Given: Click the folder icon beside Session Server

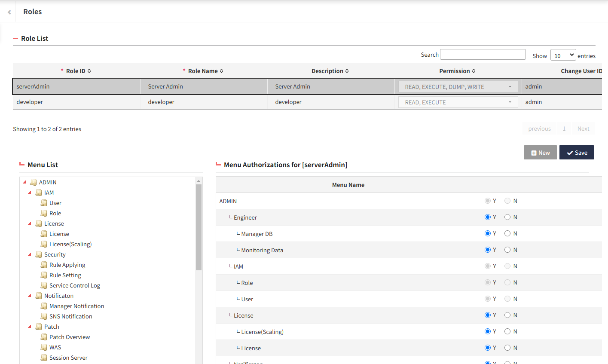Looking at the screenshot, I should pyautogui.click(x=44, y=358).
